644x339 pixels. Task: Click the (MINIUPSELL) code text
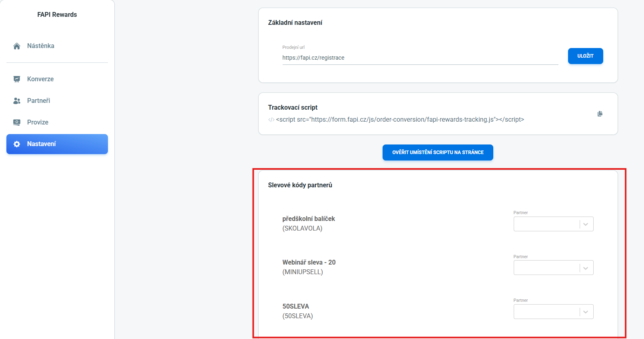303,272
